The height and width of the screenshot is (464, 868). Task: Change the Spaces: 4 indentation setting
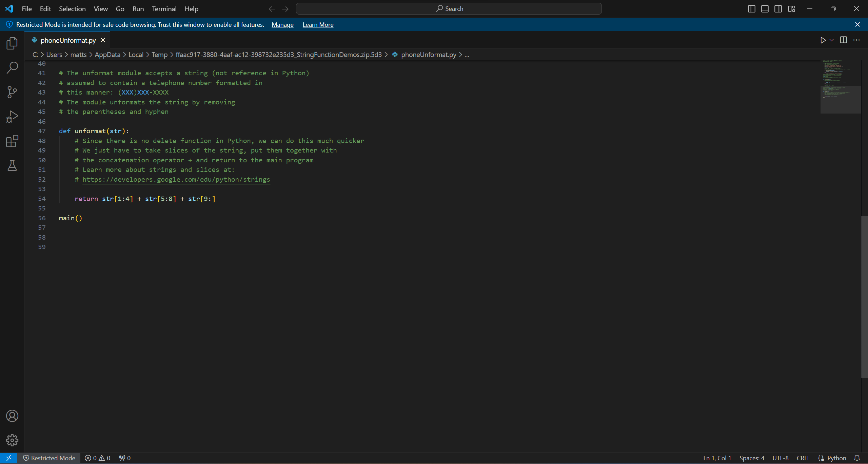click(x=752, y=458)
